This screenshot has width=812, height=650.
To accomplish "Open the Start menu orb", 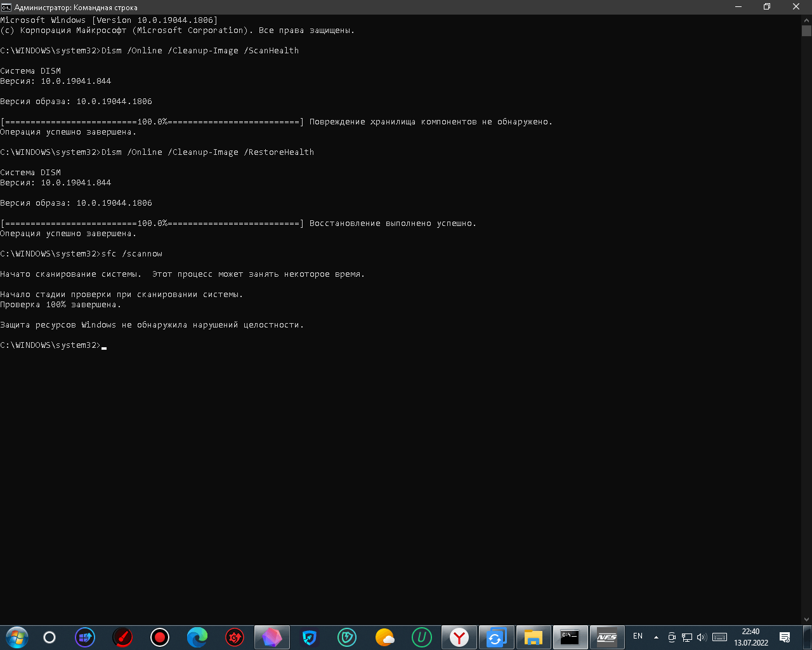I will pyautogui.click(x=17, y=637).
